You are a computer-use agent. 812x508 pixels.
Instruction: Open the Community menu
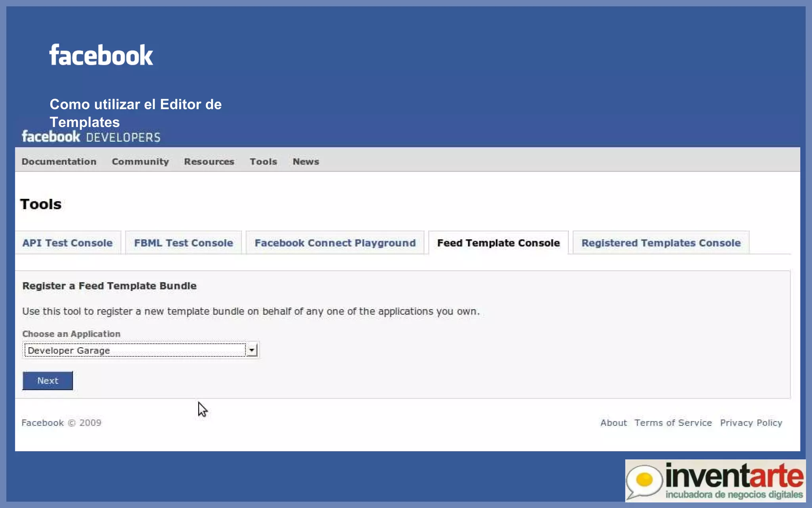point(140,162)
